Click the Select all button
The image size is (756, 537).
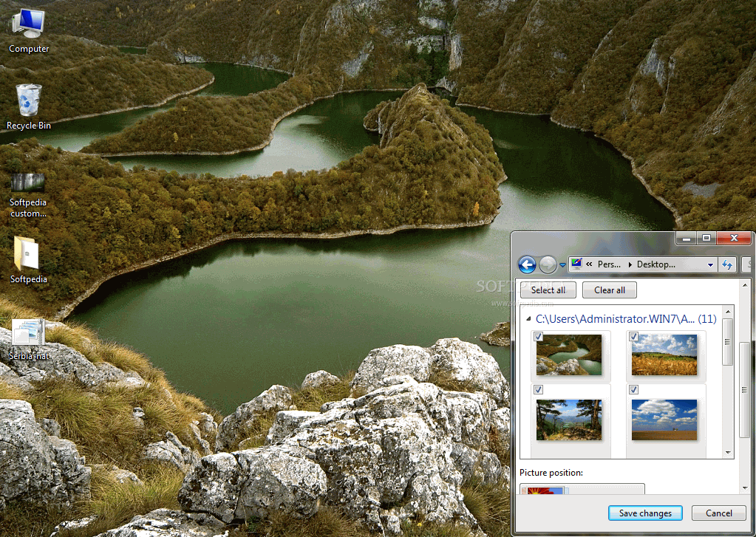coord(548,290)
